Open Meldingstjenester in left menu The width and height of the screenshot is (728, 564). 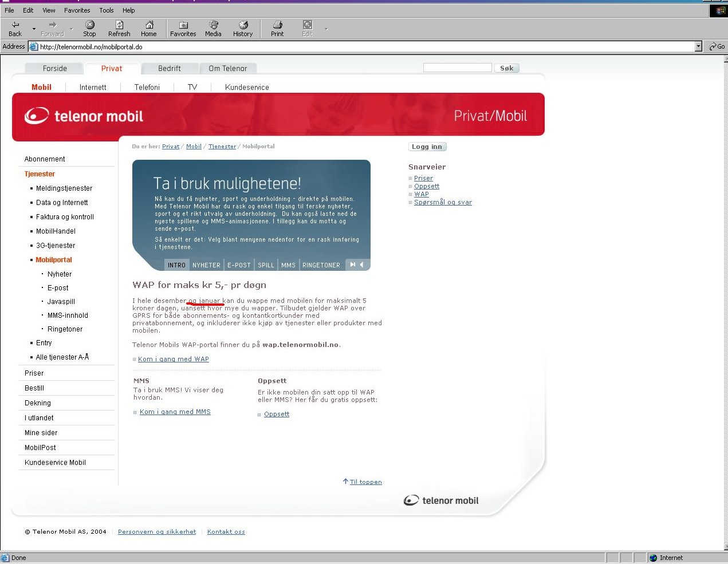pos(64,188)
